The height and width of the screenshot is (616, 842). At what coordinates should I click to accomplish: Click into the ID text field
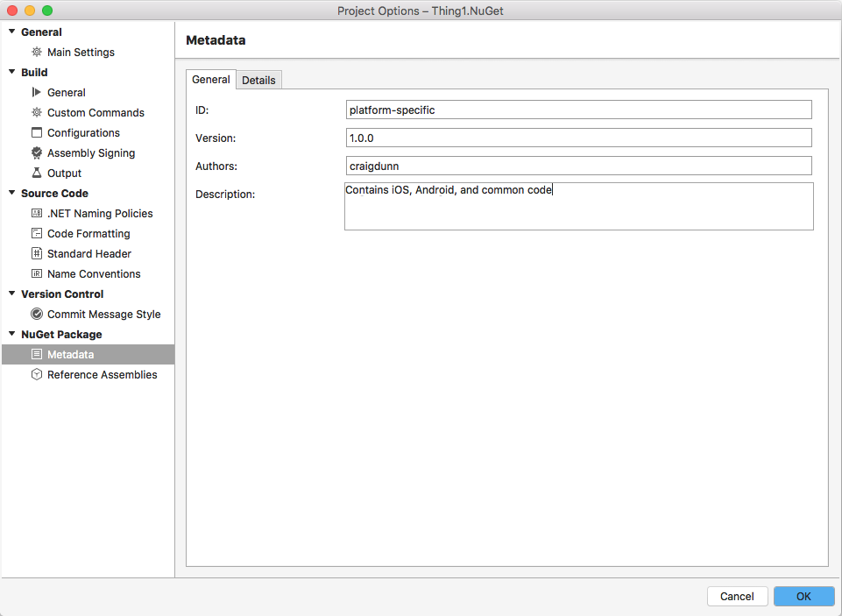point(578,110)
